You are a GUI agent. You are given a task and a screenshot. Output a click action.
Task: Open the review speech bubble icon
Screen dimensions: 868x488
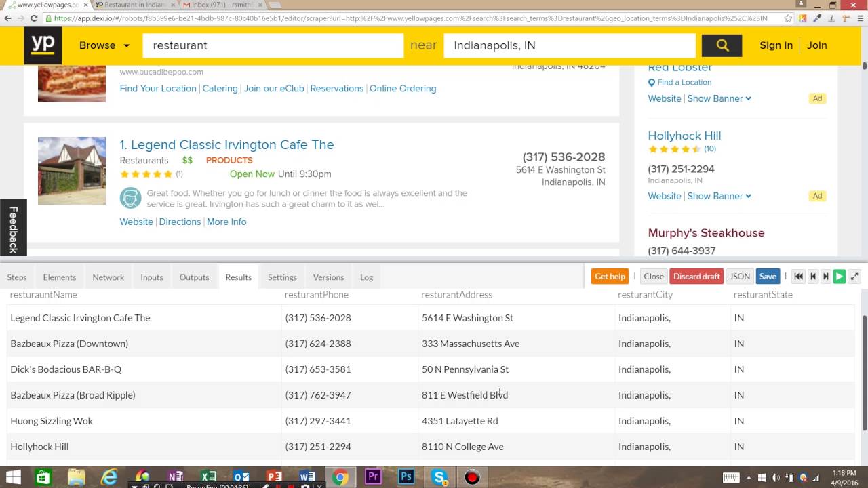click(x=130, y=198)
